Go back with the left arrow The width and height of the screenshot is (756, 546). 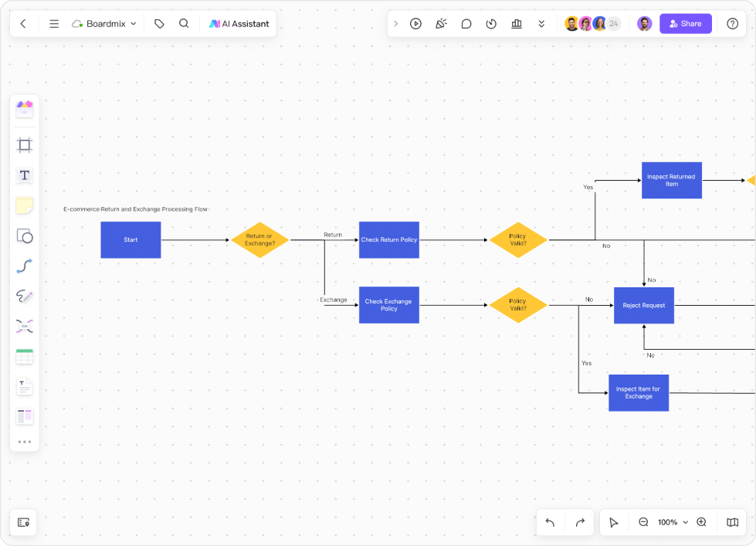tap(23, 24)
